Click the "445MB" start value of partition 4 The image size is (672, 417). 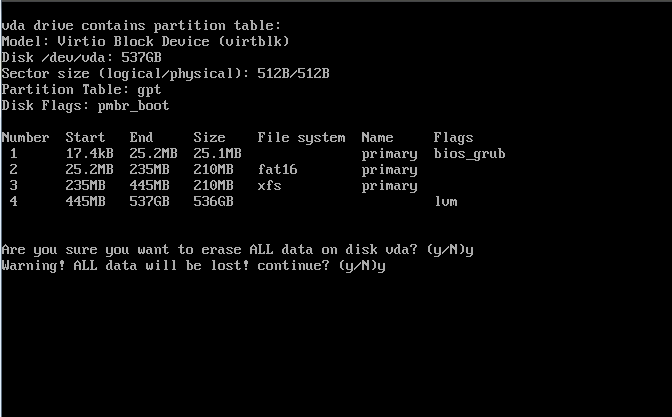(85, 201)
